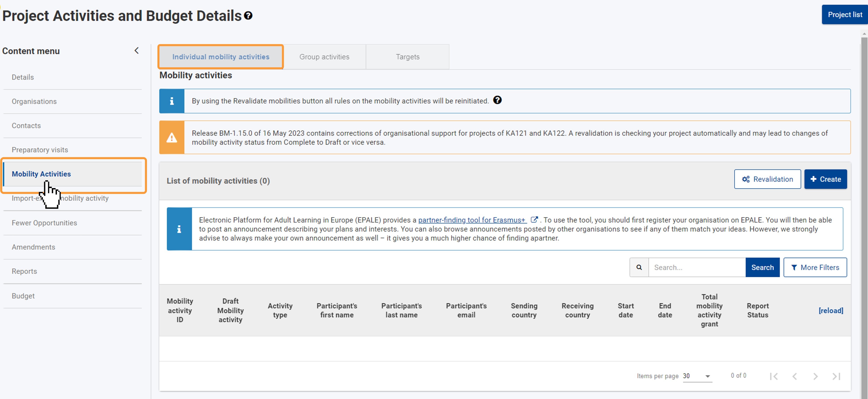Click the Receiving country column header

click(578, 310)
